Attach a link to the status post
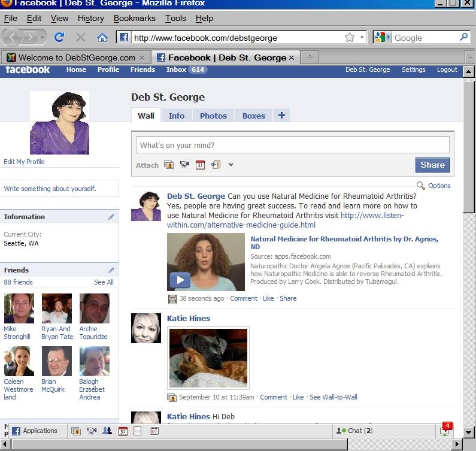This screenshot has height=451, width=476. [216, 165]
